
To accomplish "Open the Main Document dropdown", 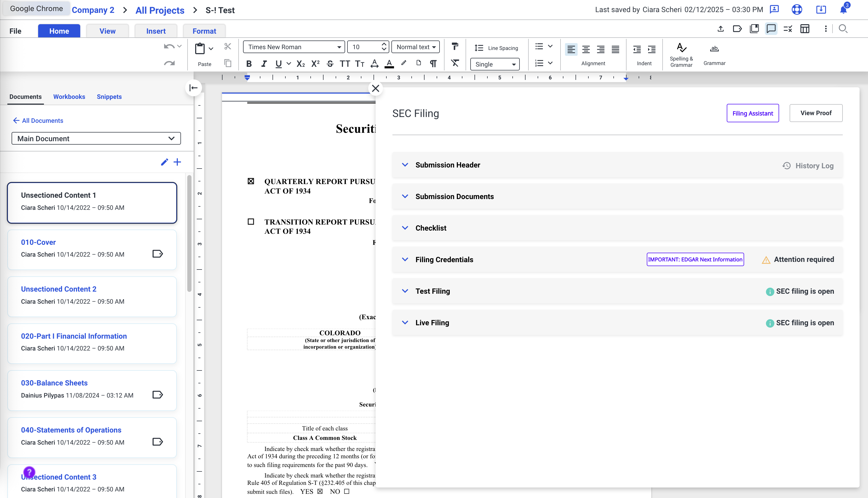I will click(96, 139).
